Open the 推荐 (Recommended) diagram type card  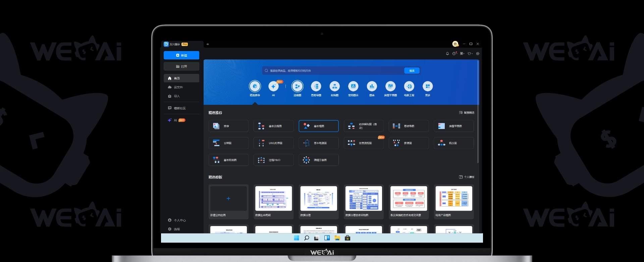click(228, 126)
